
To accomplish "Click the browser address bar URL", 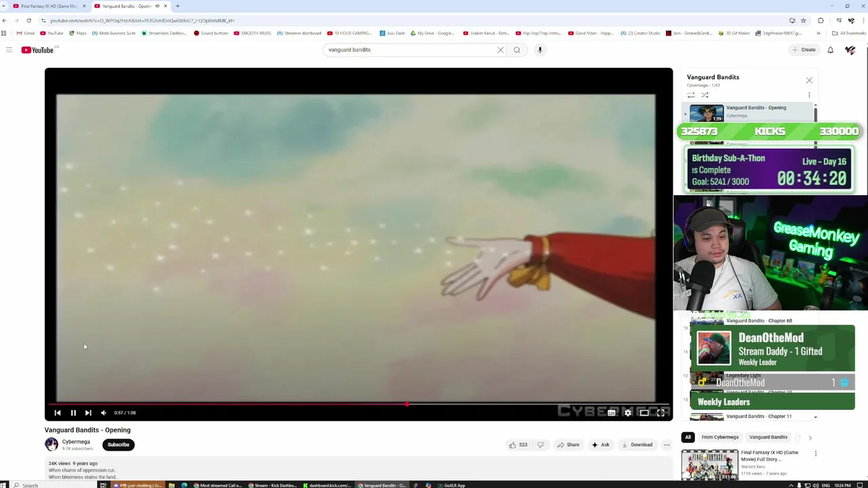I will point(142,20).
